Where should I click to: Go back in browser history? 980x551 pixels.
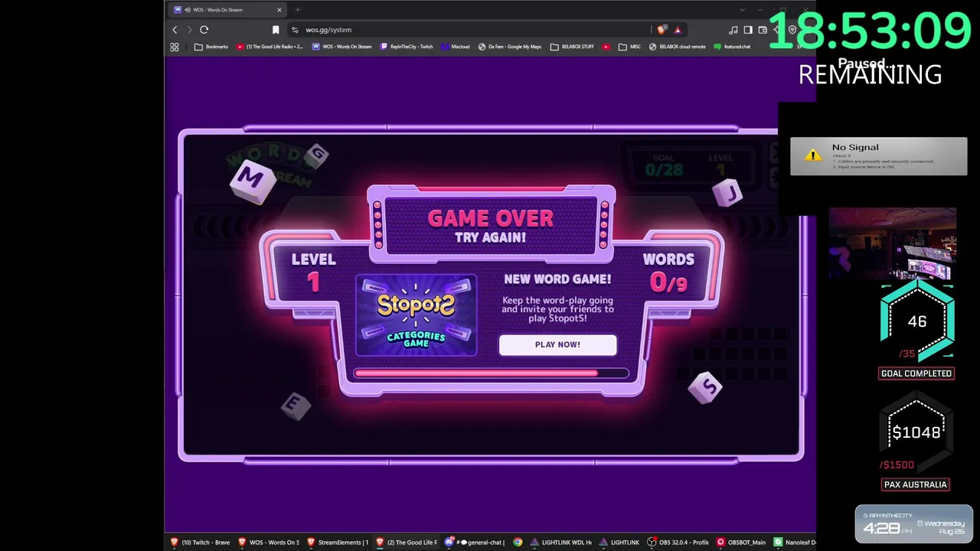tap(175, 30)
